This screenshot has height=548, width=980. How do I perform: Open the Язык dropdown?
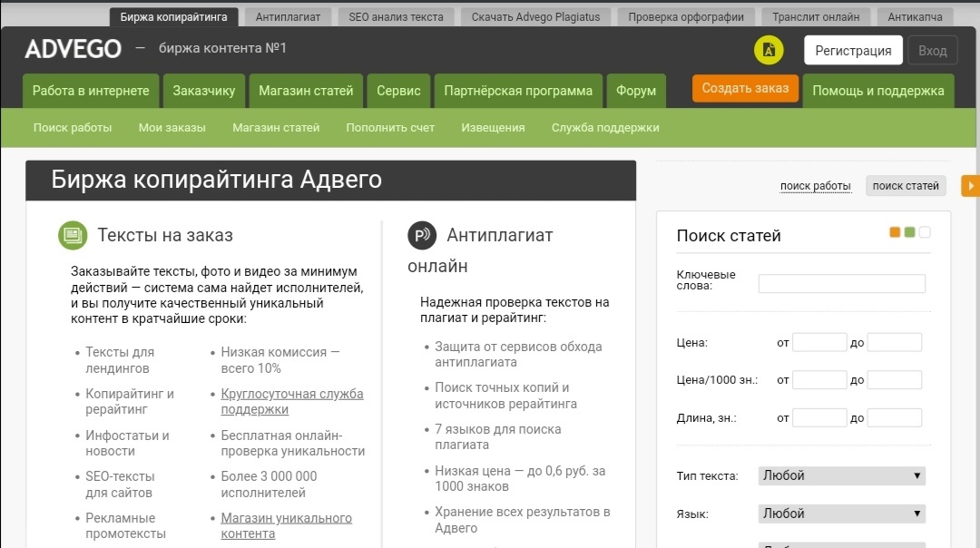pyautogui.click(x=841, y=514)
